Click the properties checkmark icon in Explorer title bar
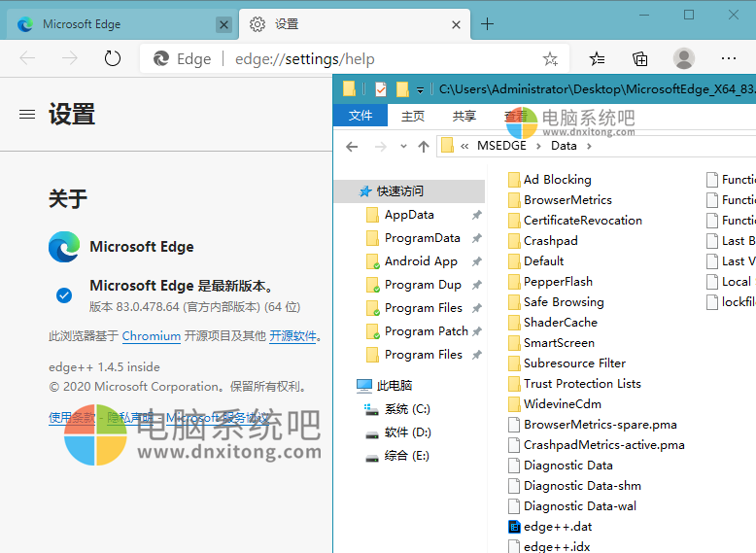 [380, 89]
